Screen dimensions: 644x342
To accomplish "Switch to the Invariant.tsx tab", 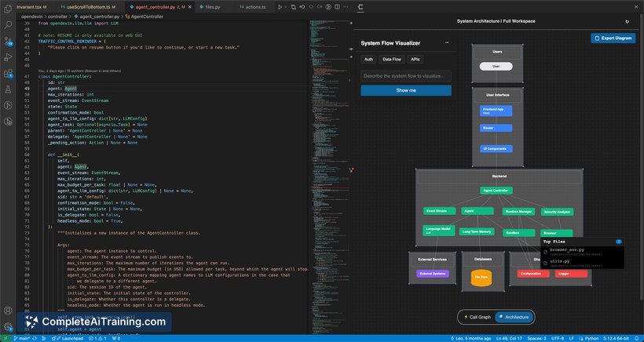I will click(31, 7).
